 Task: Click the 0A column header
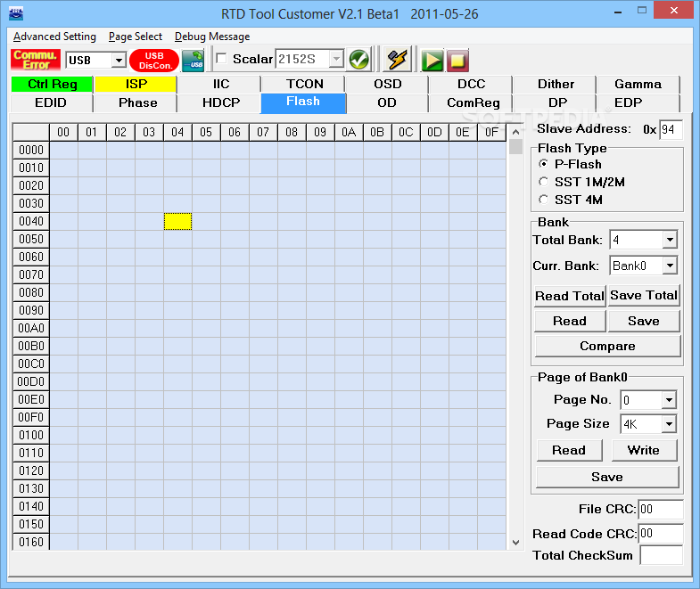(x=349, y=132)
